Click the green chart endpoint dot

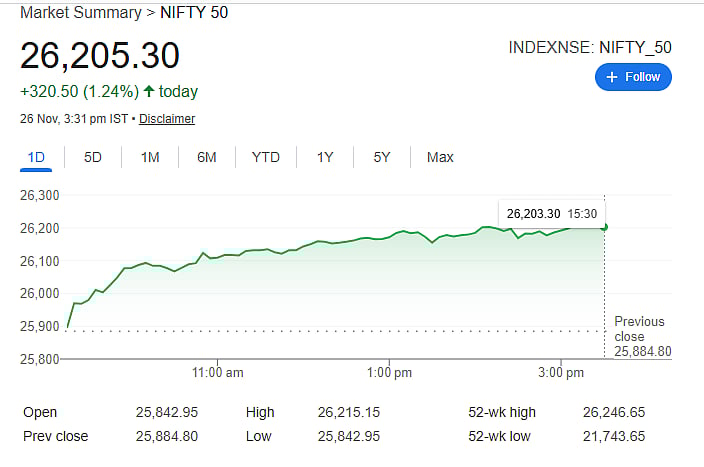click(x=604, y=226)
